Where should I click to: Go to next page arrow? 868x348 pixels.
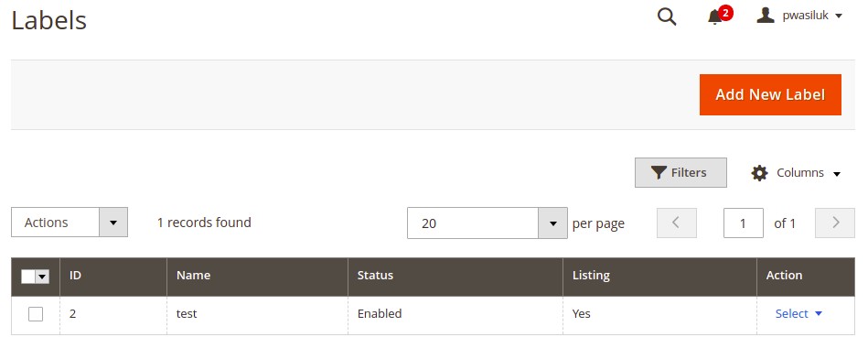835,223
